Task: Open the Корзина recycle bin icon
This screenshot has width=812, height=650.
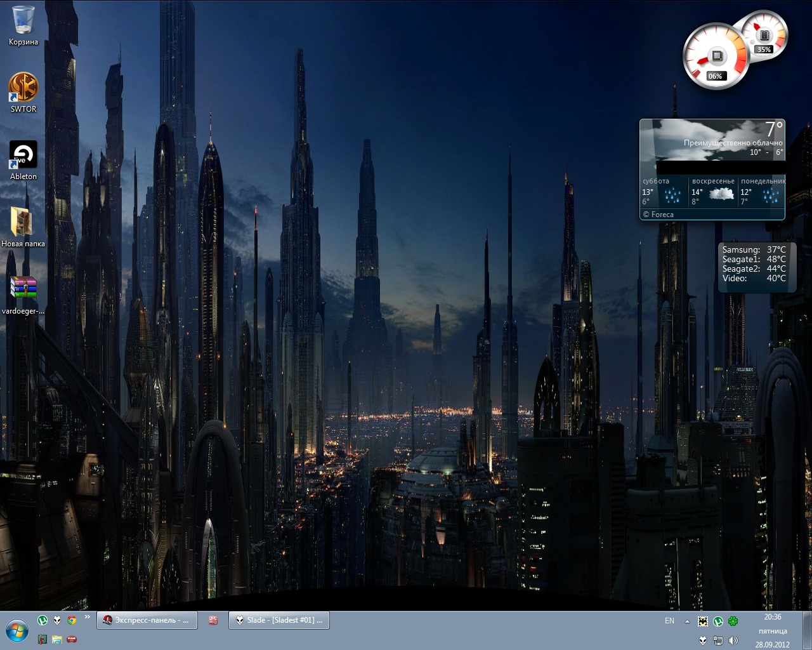Action: (x=23, y=25)
